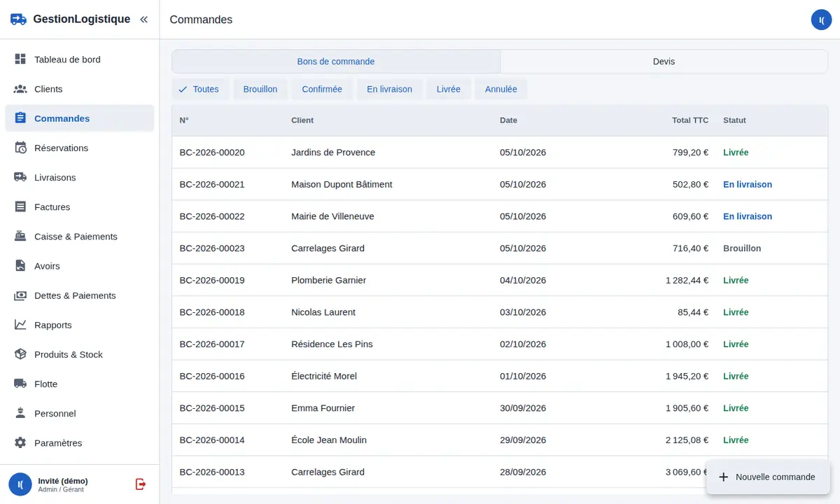The width and height of the screenshot is (840, 504).
Task: View the Rapports section
Action: [x=80, y=325]
